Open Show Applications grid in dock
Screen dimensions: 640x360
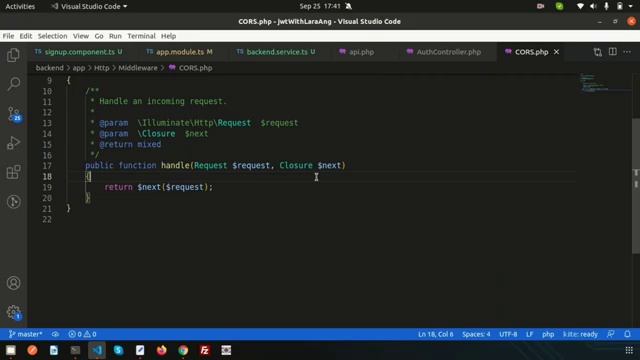[x=629, y=350]
